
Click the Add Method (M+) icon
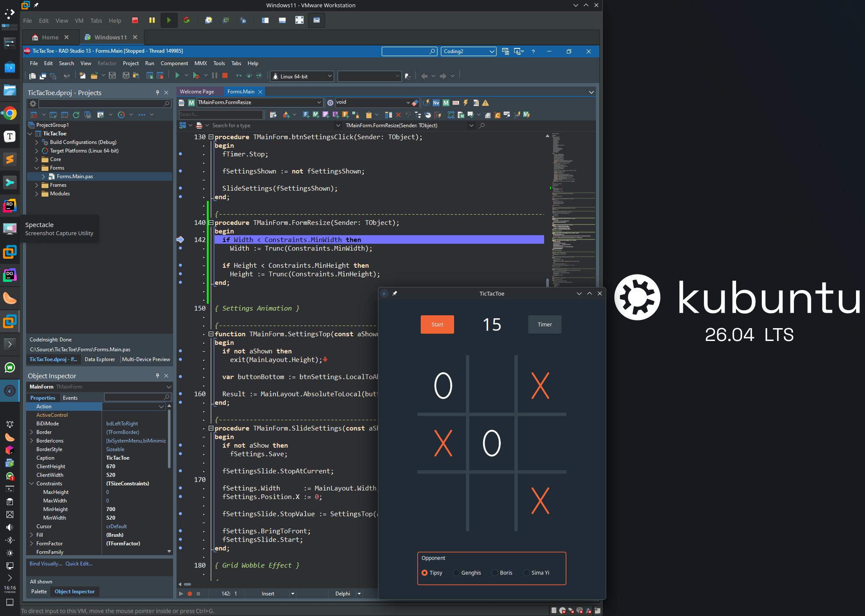(x=316, y=114)
